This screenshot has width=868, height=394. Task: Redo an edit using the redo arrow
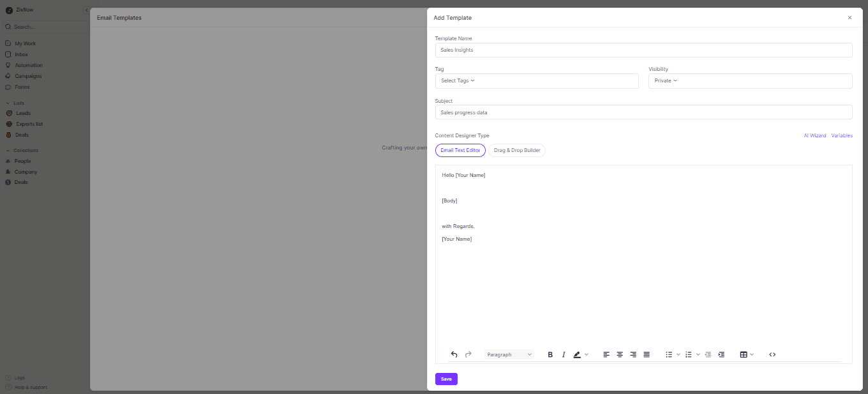pyautogui.click(x=468, y=354)
